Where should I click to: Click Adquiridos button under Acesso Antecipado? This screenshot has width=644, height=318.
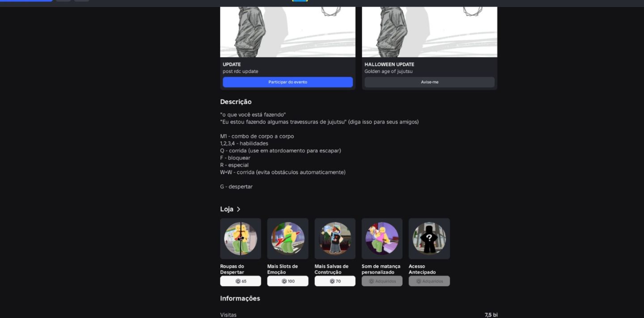(x=429, y=281)
